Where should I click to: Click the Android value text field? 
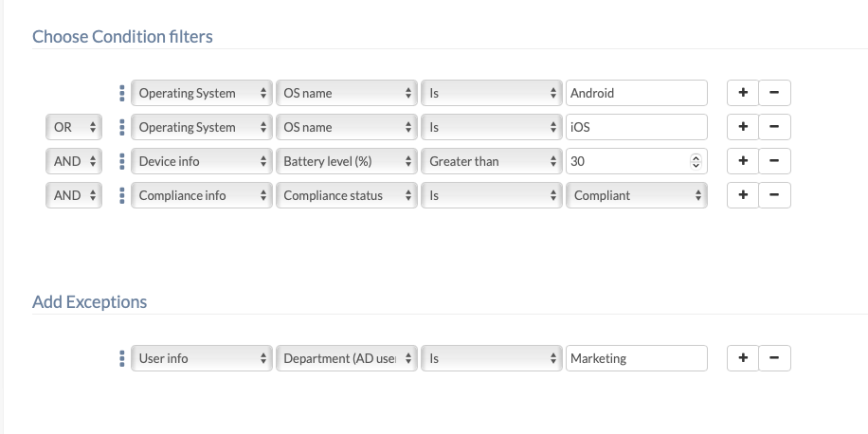click(x=637, y=93)
